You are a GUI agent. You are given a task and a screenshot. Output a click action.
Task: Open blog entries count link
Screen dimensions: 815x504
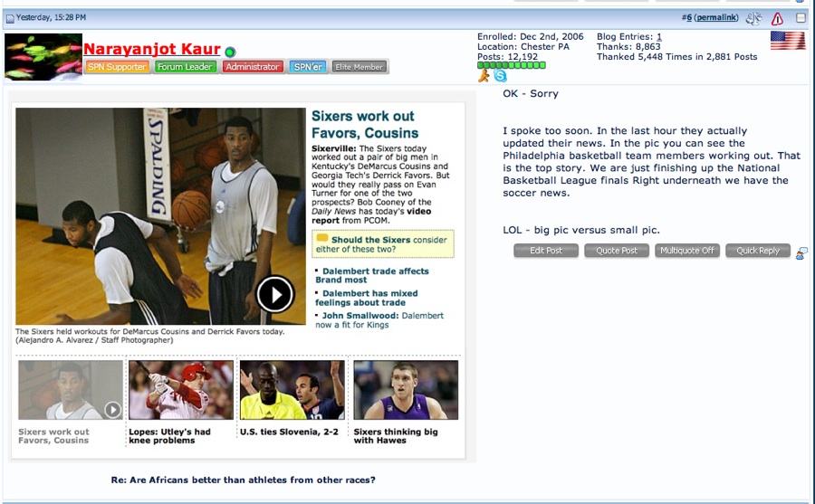(x=659, y=37)
